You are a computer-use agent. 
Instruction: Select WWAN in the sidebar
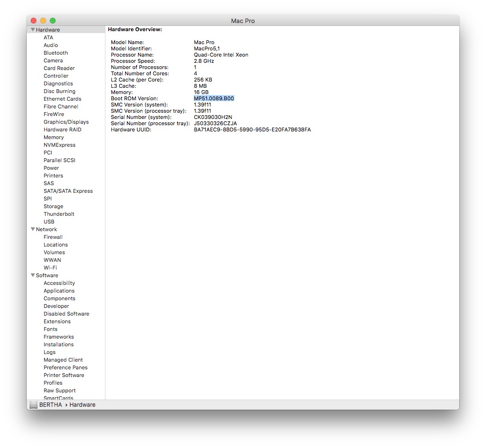click(52, 260)
